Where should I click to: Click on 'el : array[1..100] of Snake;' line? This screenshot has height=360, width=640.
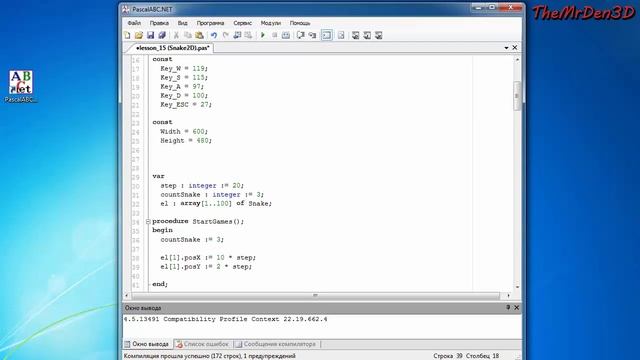pos(216,203)
